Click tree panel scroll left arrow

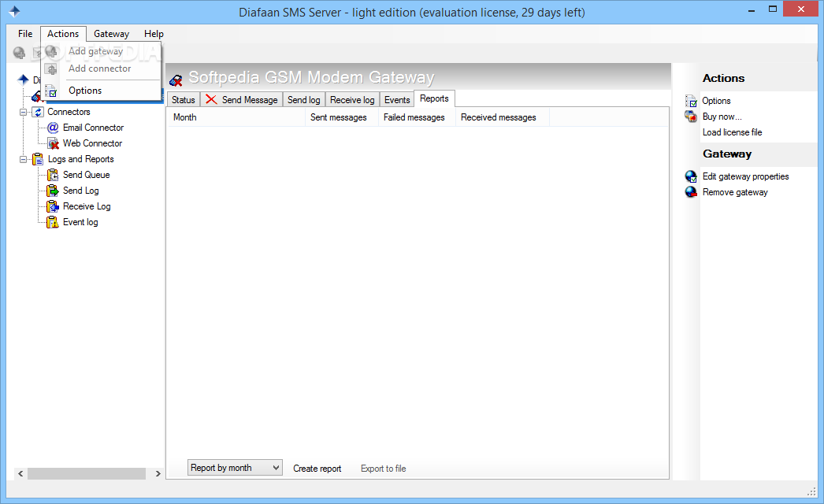[20, 473]
